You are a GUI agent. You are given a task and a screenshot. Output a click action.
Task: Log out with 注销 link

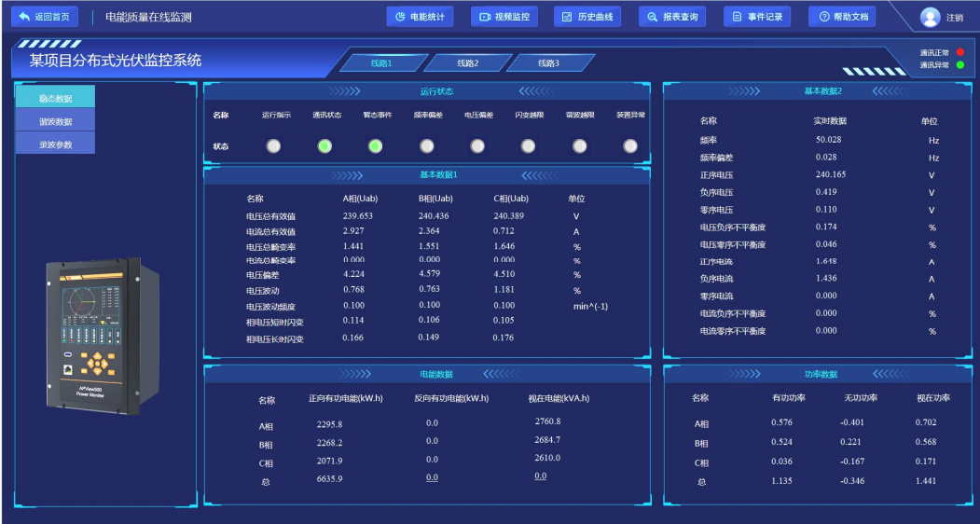point(955,18)
